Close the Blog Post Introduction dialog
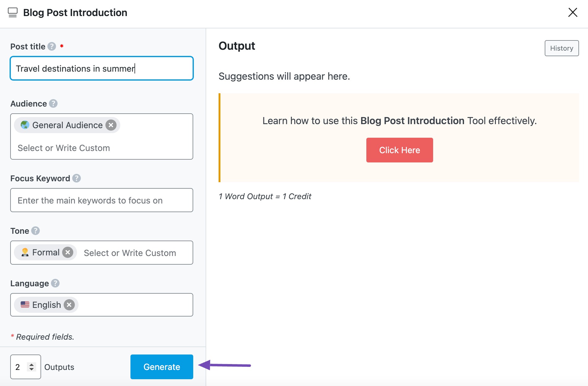The image size is (588, 386). click(x=573, y=12)
